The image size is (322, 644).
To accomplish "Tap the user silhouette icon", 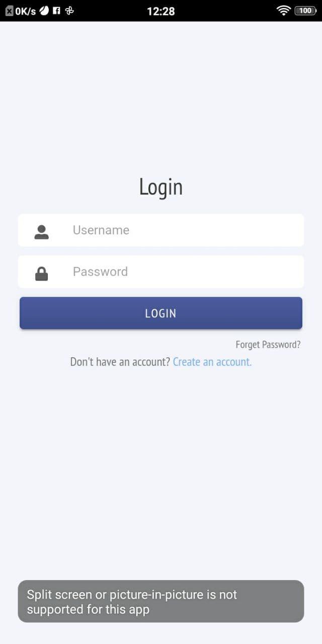I will coord(41,231).
